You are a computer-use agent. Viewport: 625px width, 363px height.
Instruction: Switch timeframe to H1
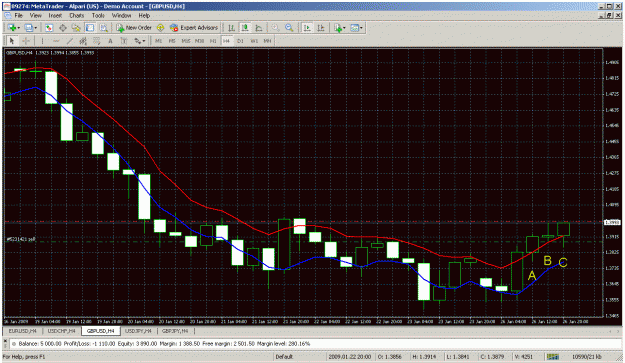213,41
